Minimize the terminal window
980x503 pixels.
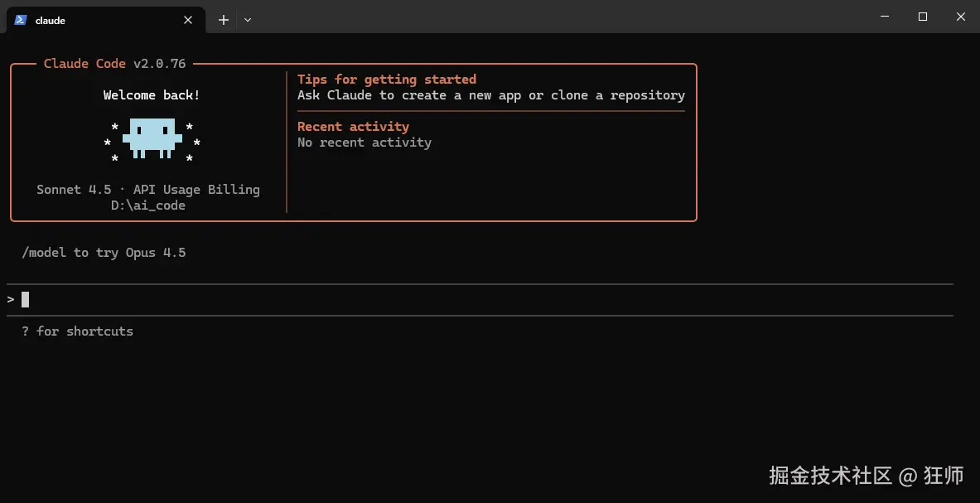point(885,17)
